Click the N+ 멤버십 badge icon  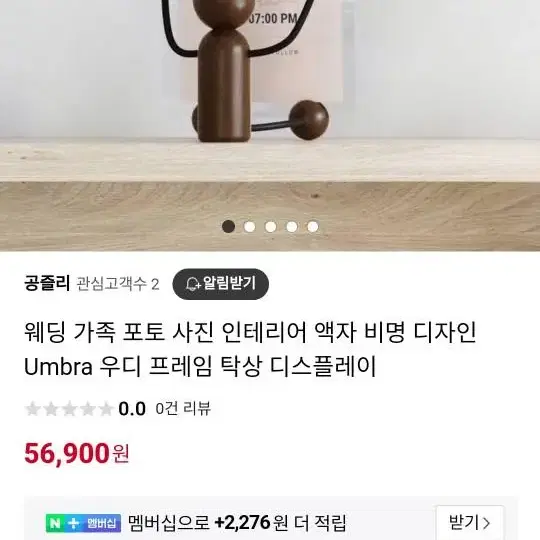[x=83, y=523]
